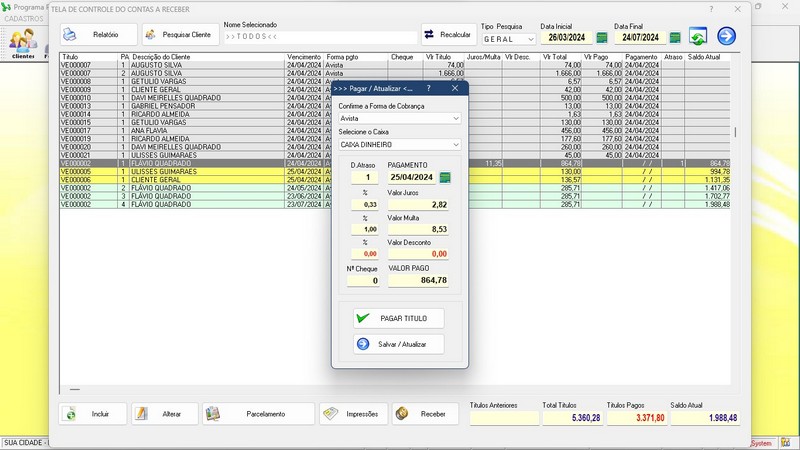Open calendar picker for Data Inicial

(600, 38)
